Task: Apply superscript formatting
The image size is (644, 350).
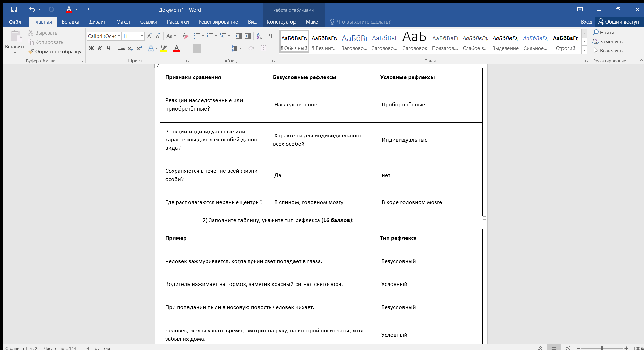Action: pyautogui.click(x=139, y=49)
